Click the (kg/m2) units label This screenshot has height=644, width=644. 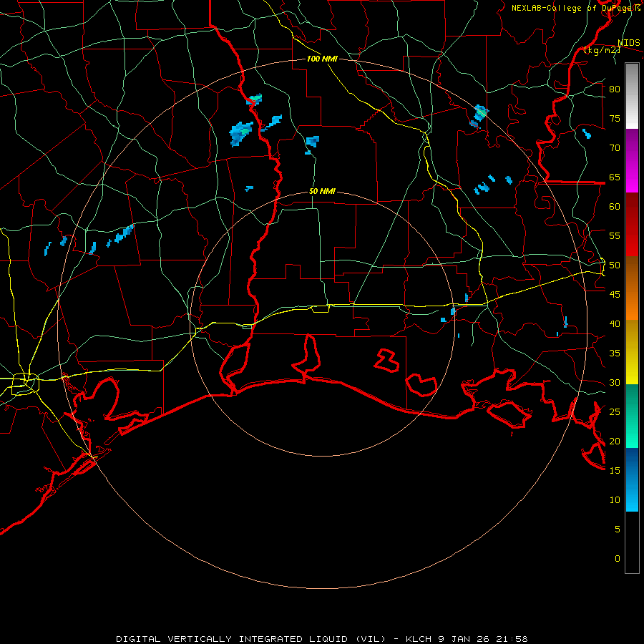point(602,50)
